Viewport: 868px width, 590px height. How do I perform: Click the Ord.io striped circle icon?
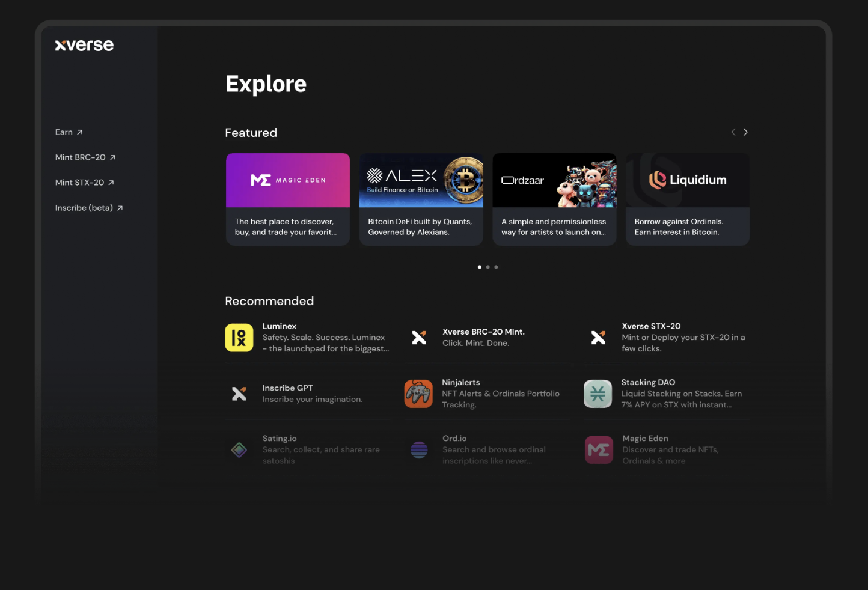418,449
